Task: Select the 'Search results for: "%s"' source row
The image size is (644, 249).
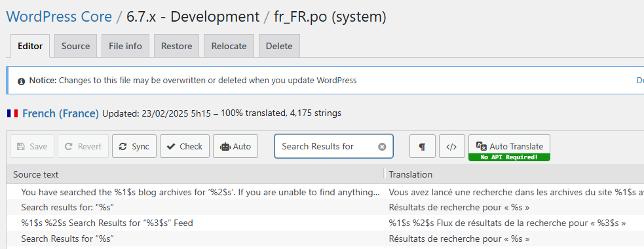Action: click(x=195, y=208)
